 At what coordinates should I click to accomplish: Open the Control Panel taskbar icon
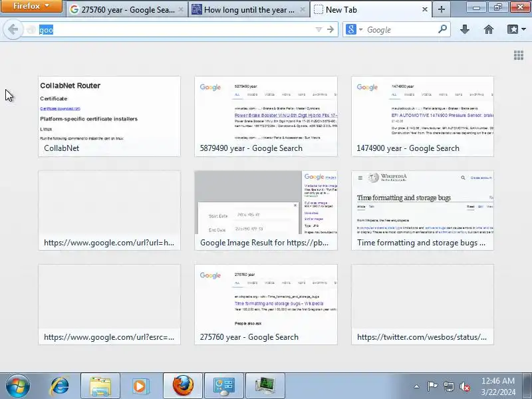pos(224,386)
